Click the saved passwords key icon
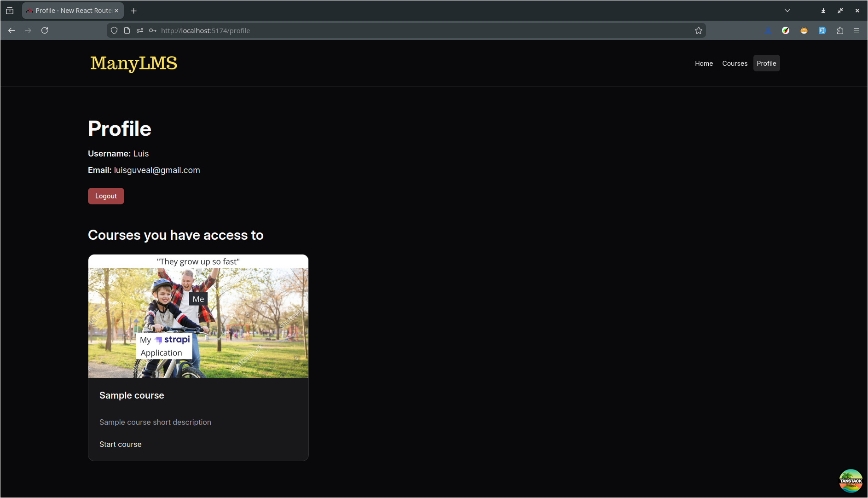 tap(152, 30)
